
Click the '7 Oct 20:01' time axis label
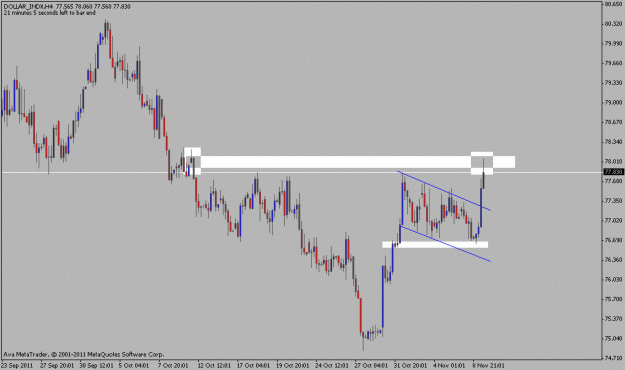(173, 365)
